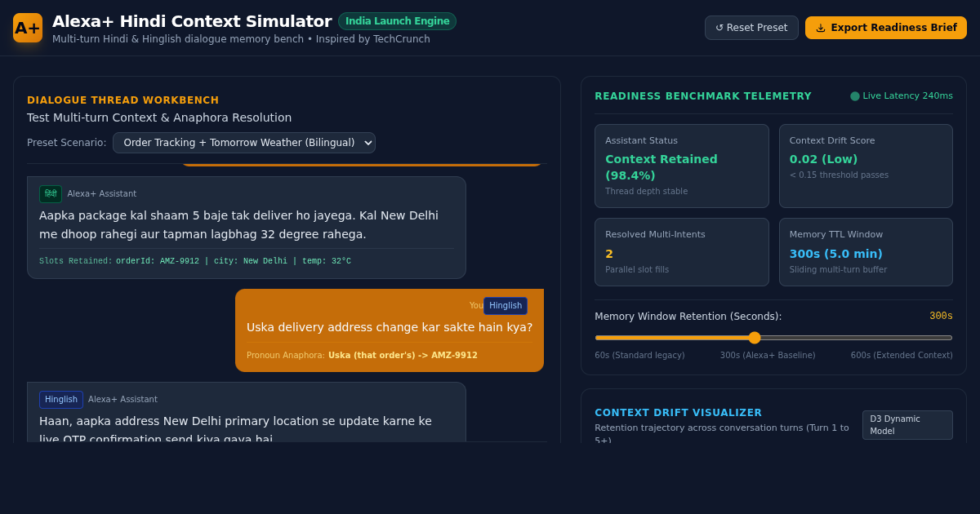Click the Assistant Status card
Screen dimensions: 980x514
click(x=682, y=166)
